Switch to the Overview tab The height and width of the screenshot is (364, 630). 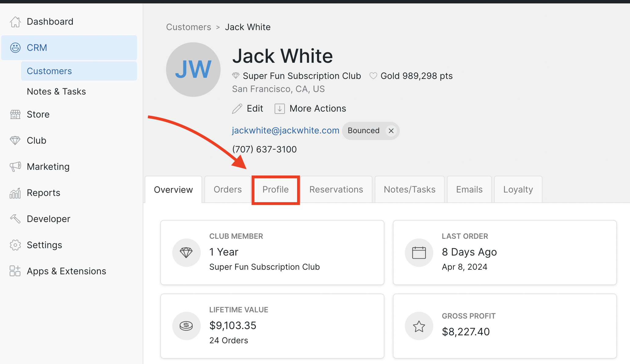173,190
